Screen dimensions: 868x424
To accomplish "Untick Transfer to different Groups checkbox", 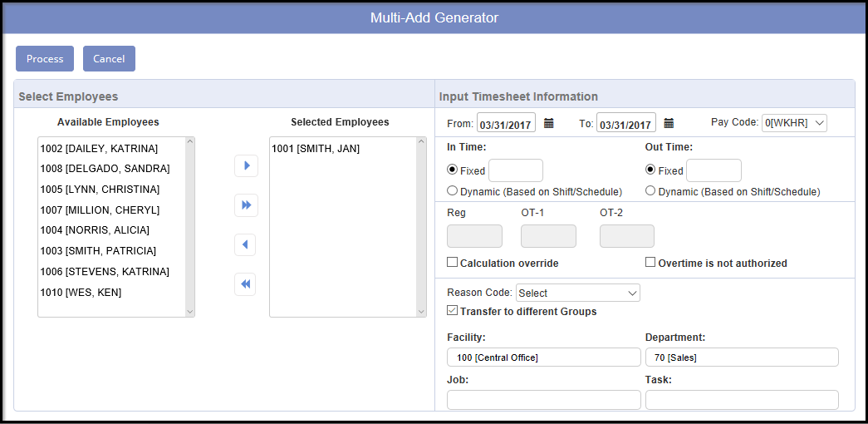I will pos(453,311).
